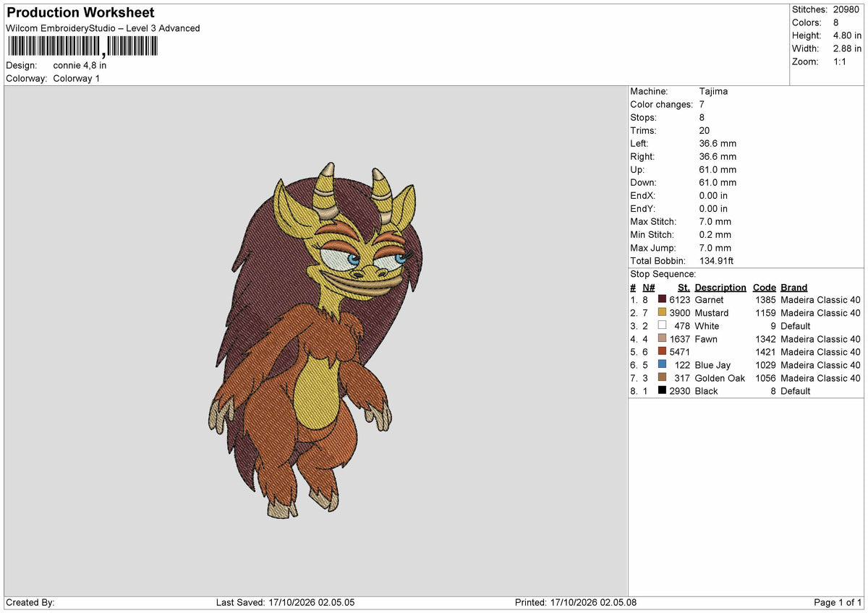Click the Min Stitch value '0.2 mm'
The width and height of the screenshot is (868, 613).
715,234
